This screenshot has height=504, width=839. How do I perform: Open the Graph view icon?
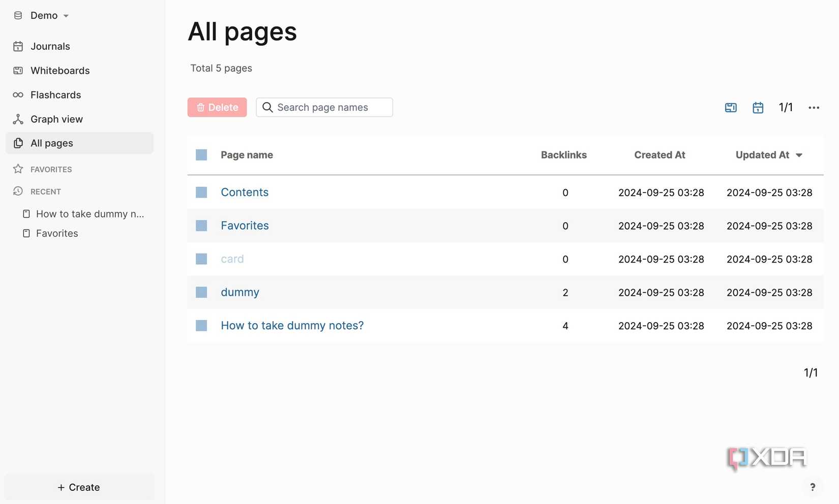click(18, 119)
